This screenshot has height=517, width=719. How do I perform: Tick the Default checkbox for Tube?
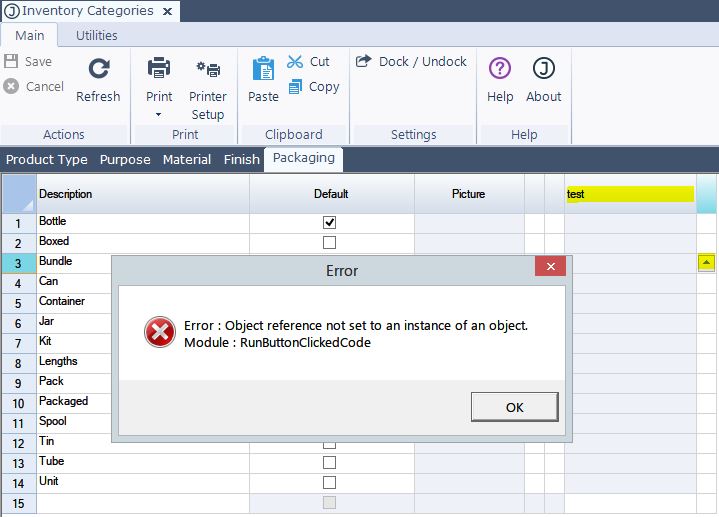pyautogui.click(x=330, y=462)
